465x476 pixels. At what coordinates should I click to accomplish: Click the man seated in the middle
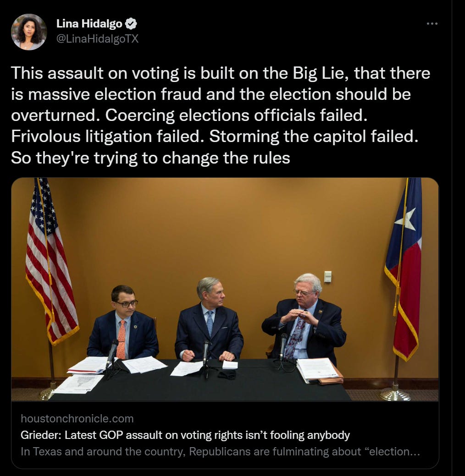[x=210, y=319]
